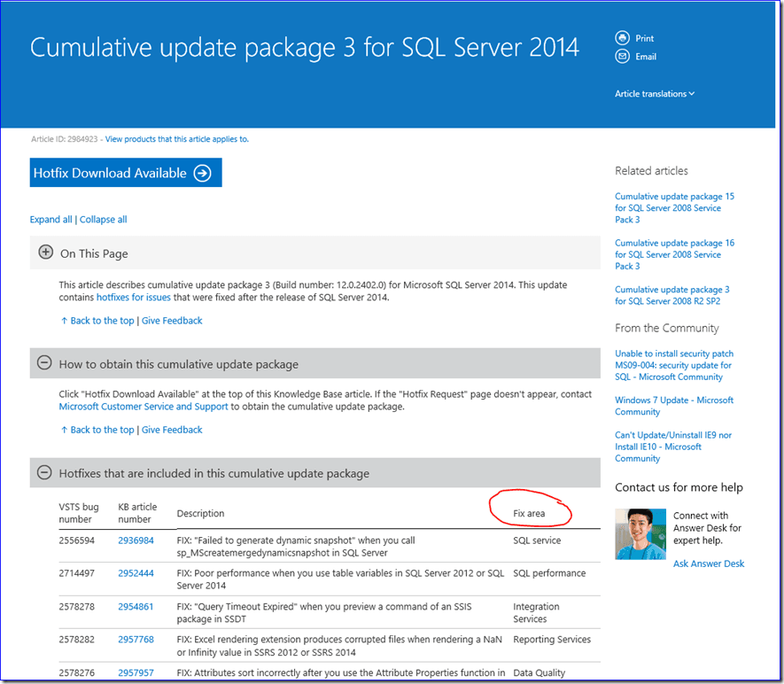
Task: Click the Print text label
Action: click(645, 38)
